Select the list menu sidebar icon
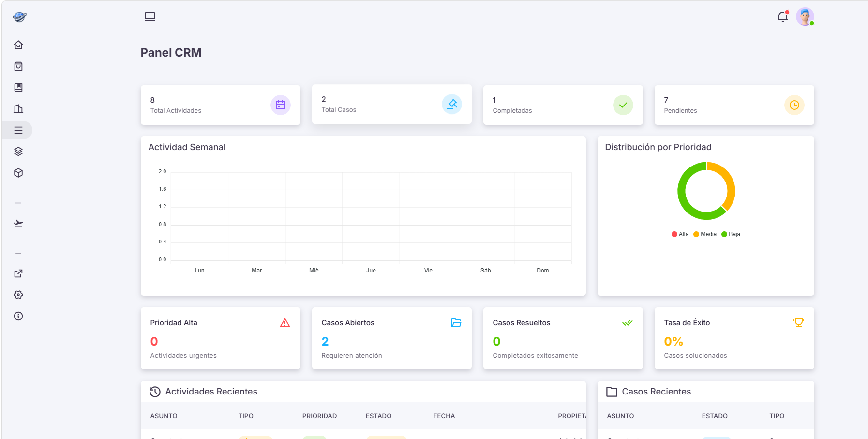868x439 pixels. click(18, 130)
